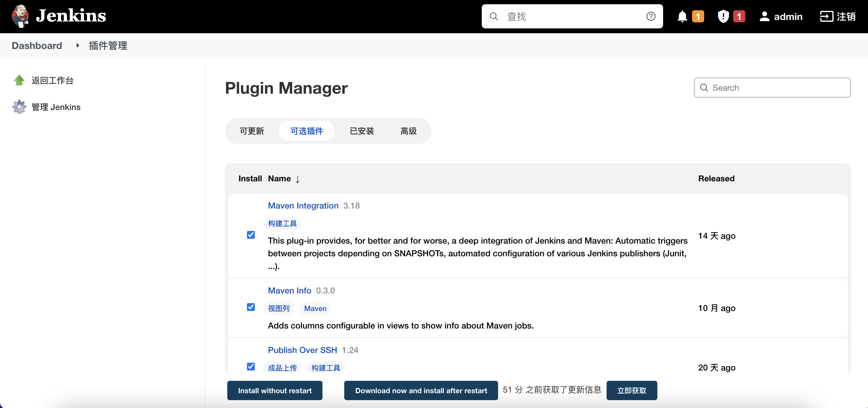Click the Name column sort arrow
The height and width of the screenshot is (408, 868).
pyautogui.click(x=297, y=179)
